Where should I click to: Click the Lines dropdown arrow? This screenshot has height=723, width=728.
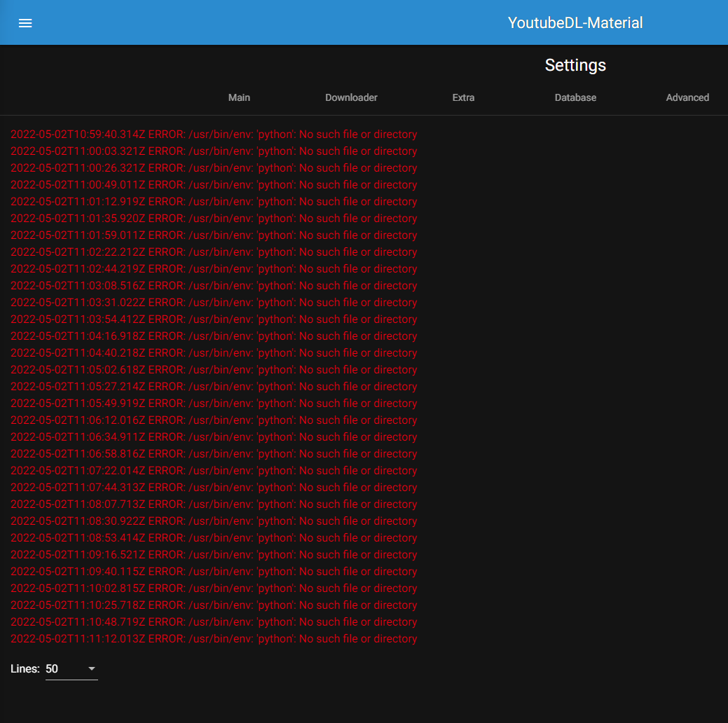[92, 669]
